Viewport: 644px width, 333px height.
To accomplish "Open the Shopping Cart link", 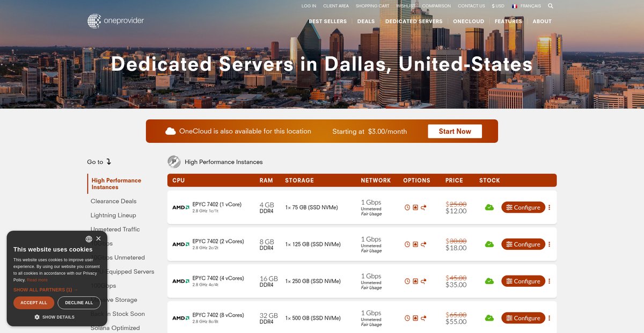I will click(x=372, y=6).
